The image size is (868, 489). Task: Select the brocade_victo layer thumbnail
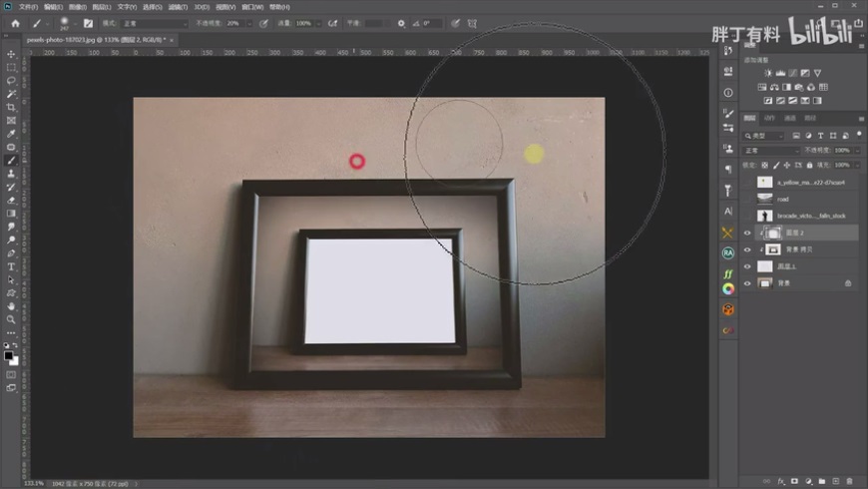point(765,216)
